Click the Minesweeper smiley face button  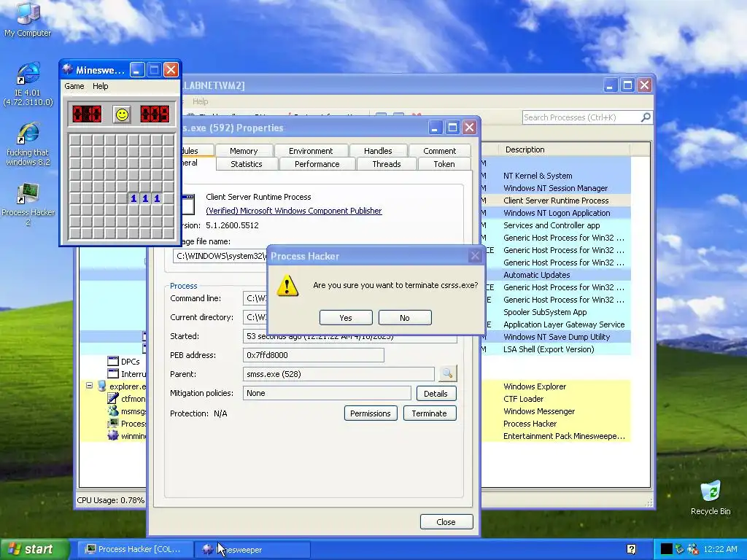122,114
